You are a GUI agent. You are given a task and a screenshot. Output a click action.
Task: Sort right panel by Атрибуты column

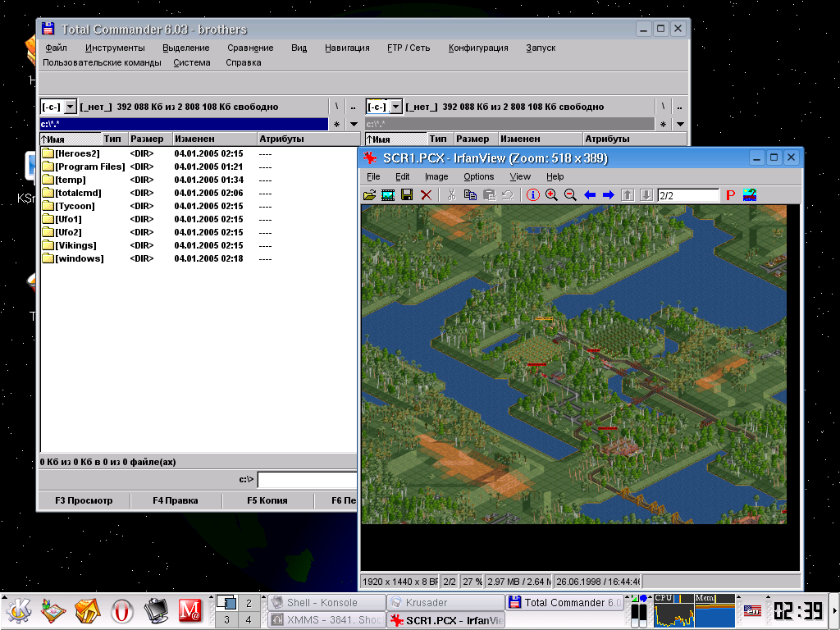(634, 139)
